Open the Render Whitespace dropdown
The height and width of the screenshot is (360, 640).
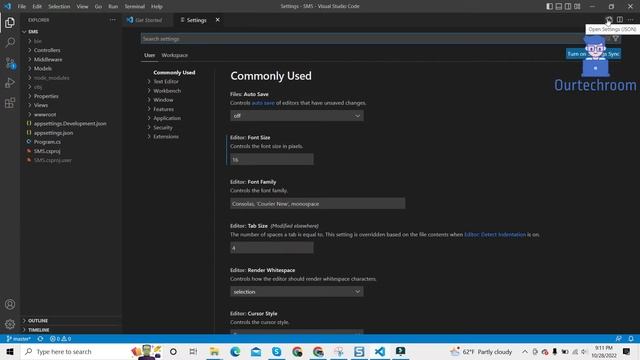(x=297, y=292)
